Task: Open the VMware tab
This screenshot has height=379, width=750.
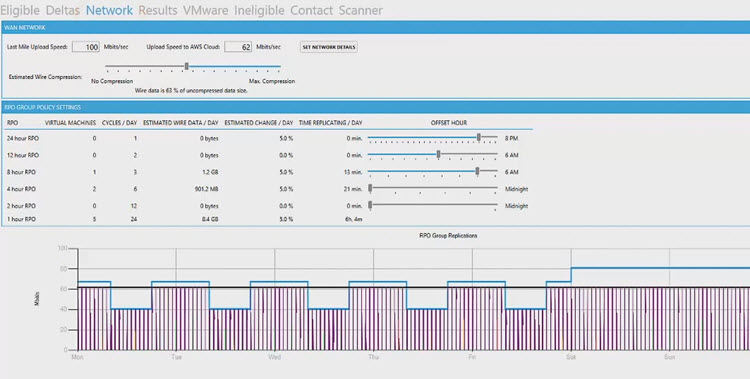Action: (206, 10)
